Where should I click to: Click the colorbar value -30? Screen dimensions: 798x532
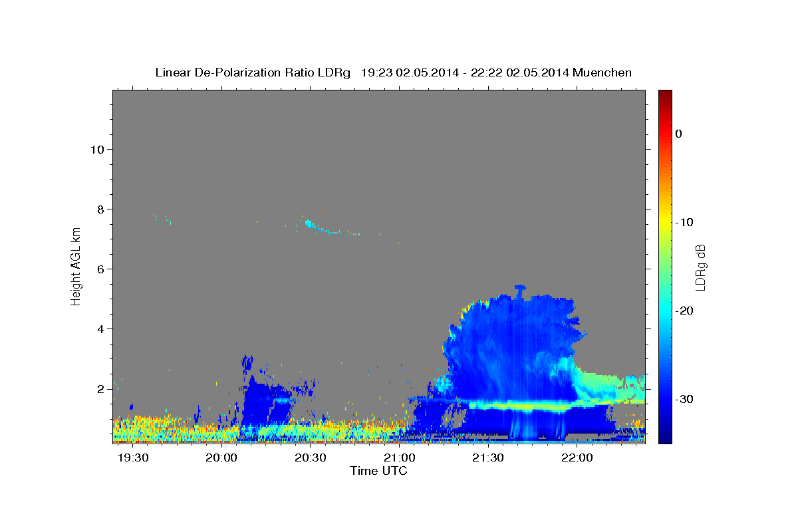pyautogui.click(x=684, y=399)
